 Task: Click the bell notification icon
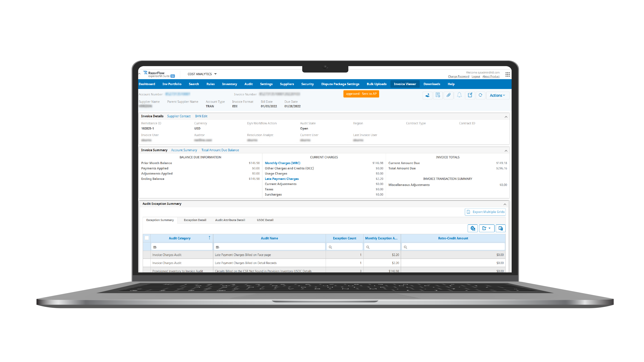(x=459, y=95)
